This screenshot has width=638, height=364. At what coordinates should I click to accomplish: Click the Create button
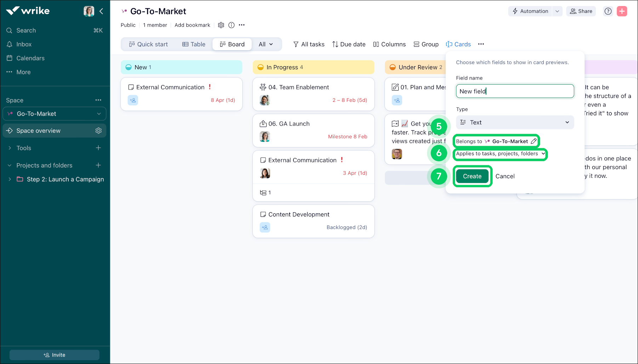pyautogui.click(x=472, y=176)
